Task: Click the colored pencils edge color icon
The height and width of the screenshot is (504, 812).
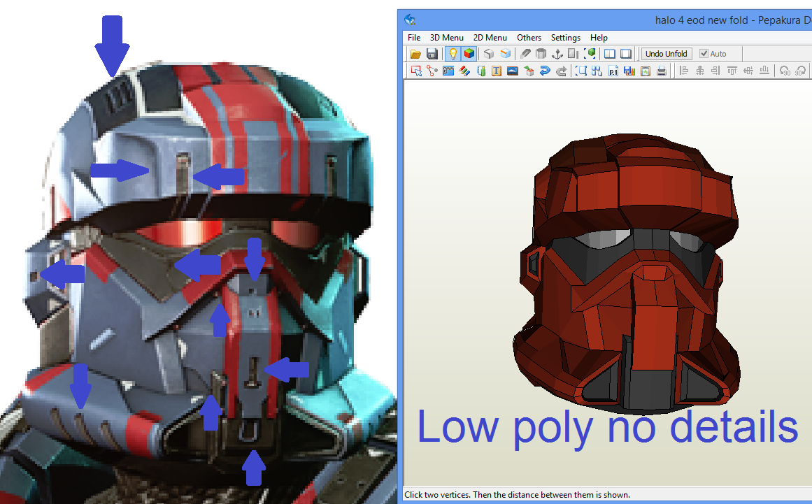Action: coord(464,71)
